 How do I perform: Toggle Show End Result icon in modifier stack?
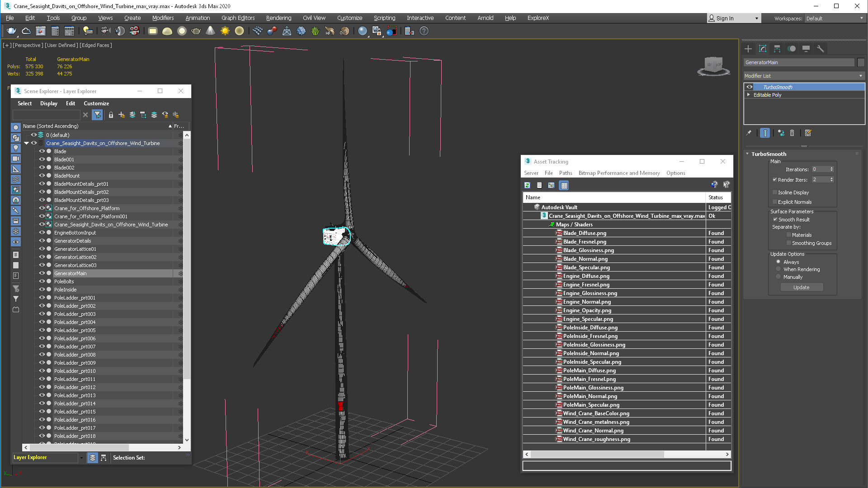(x=765, y=133)
